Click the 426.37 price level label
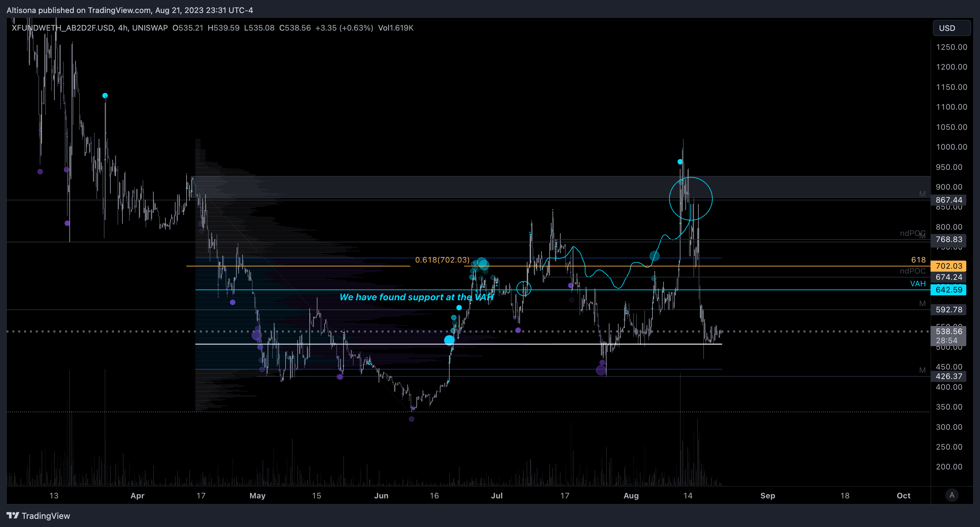Viewport: 980px width, 527px height. click(x=949, y=376)
